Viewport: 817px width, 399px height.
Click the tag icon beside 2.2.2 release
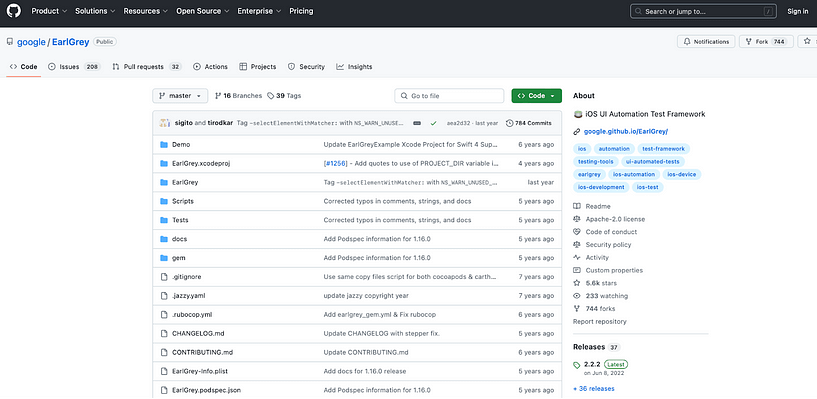pos(577,365)
